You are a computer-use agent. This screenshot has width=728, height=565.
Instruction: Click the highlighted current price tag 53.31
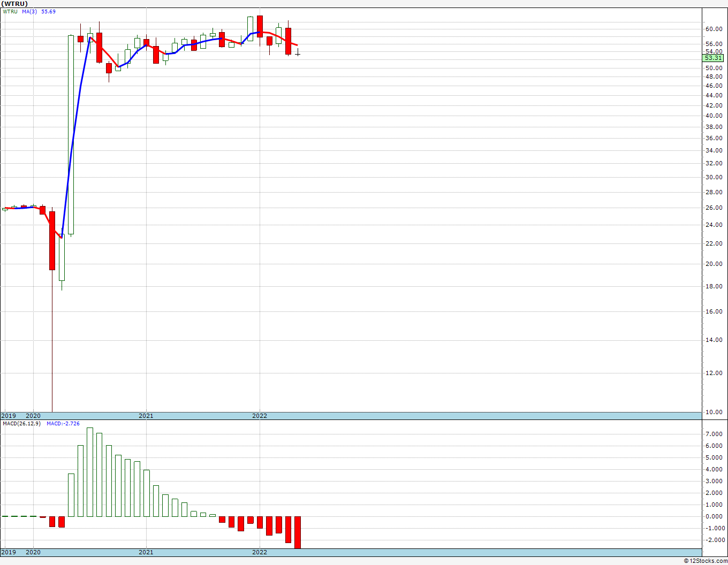pos(714,58)
